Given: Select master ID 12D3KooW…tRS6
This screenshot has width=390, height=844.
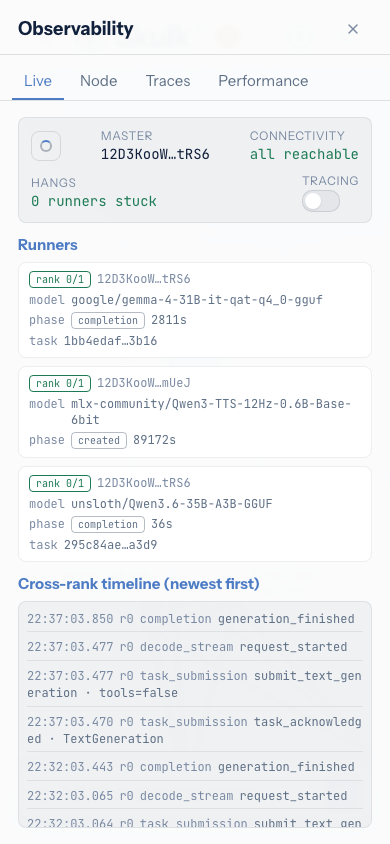Looking at the screenshot, I should 155,155.
